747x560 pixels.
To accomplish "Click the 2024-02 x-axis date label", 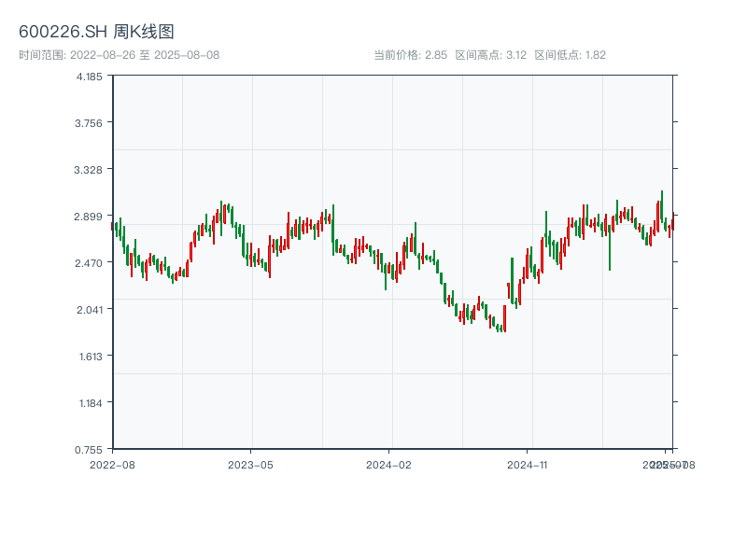I will coord(388,464).
